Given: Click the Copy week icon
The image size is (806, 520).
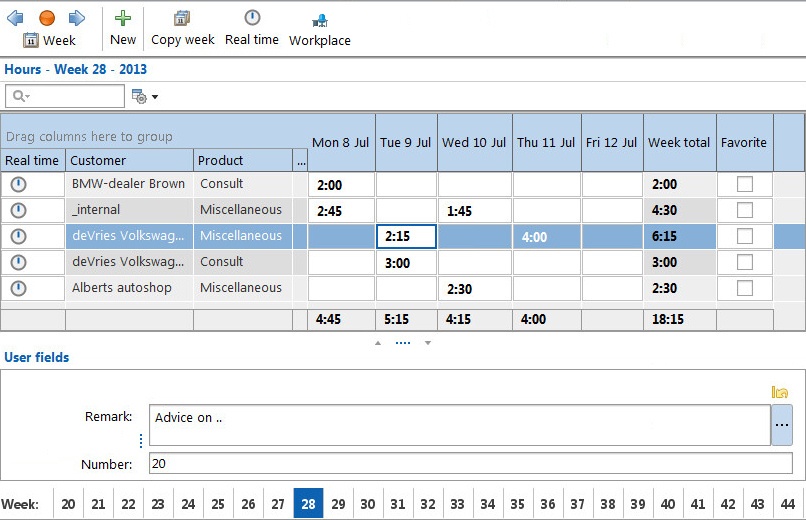Looking at the screenshot, I should (x=181, y=18).
